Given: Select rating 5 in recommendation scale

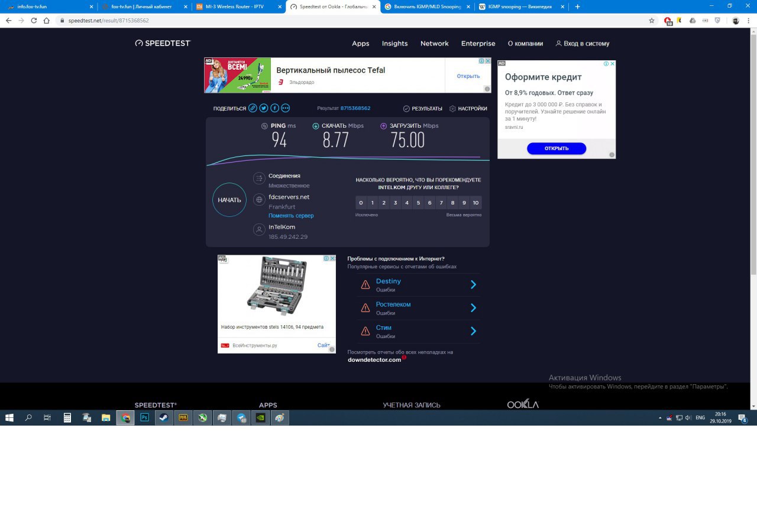Looking at the screenshot, I should (418, 203).
